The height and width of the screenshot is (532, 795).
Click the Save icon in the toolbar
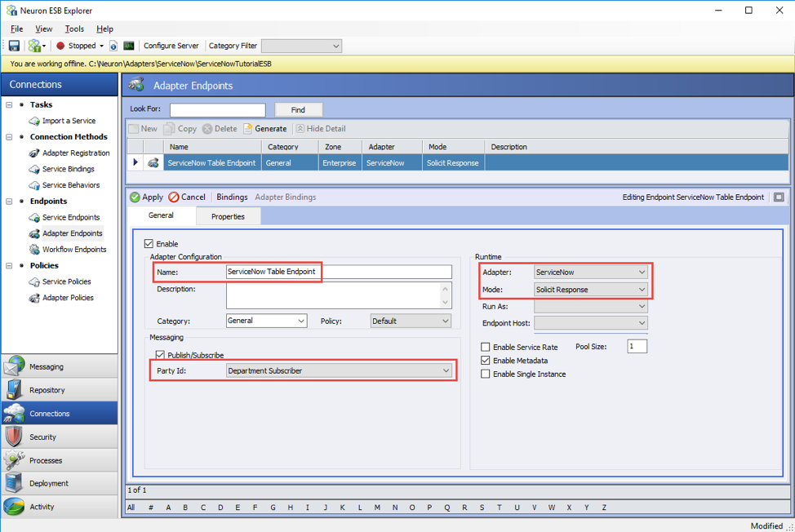click(14, 46)
